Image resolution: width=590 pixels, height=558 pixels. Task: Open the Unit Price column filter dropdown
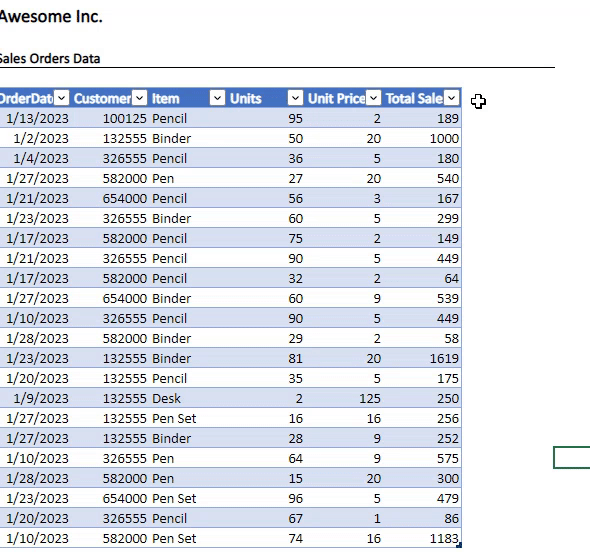coord(374,98)
